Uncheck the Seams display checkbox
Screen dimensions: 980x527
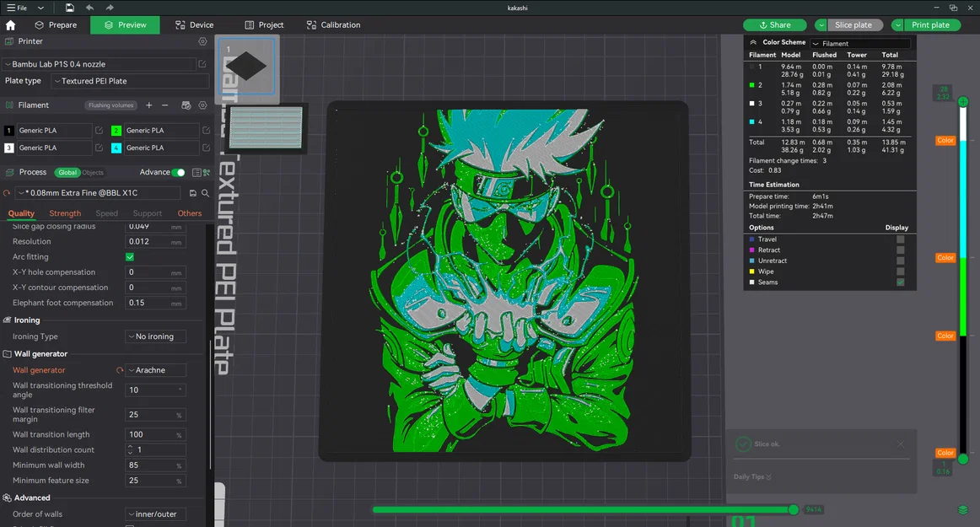tap(900, 282)
